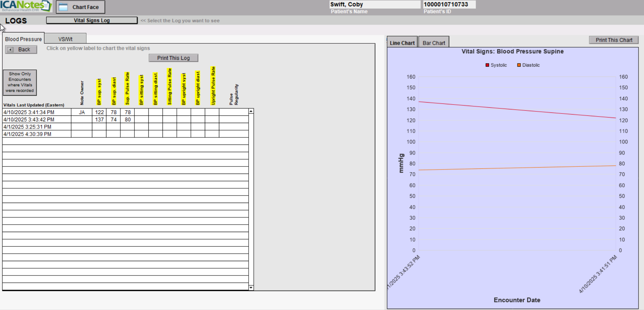Chart the Upright Pulse Rate label
Image resolution: width=644 pixels, height=310 pixels.
[x=213, y=85]
